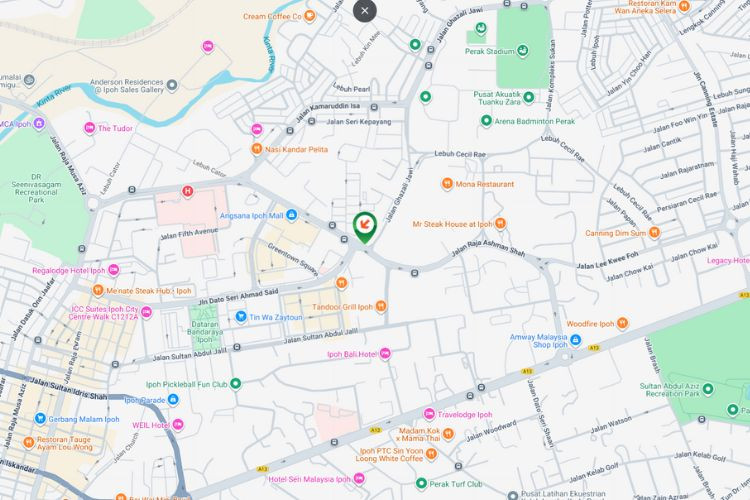Viewport: 750px width, 500px height.
Task: Click the Woodfire Ipoh restaurant pin
Action: point(622,323)
